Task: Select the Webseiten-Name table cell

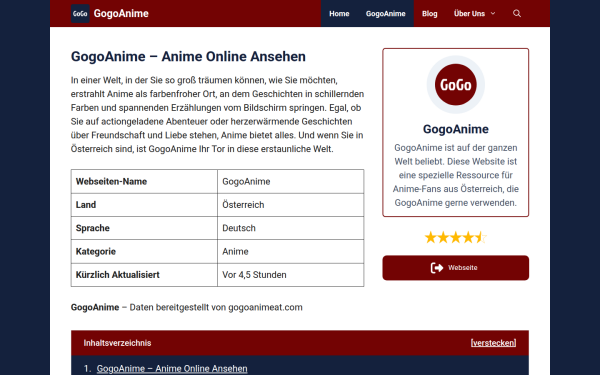Action: (x=144, y=181)
